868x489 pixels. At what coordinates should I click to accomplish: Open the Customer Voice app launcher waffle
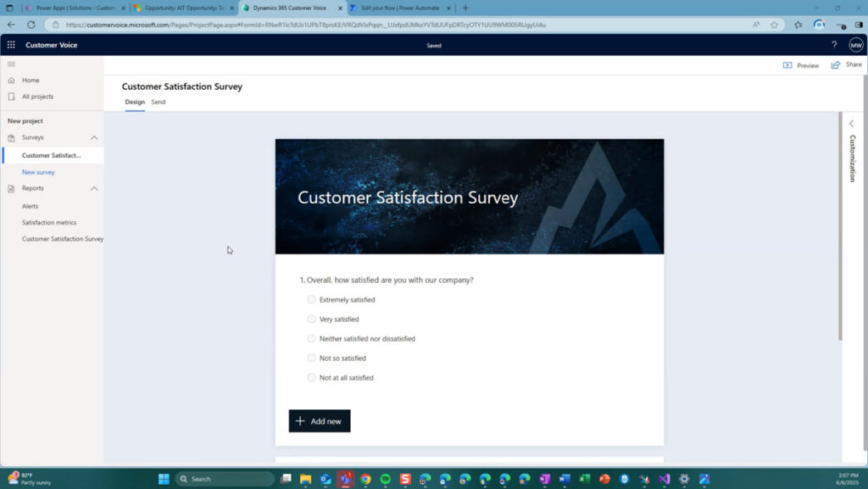(x=11, y=45)
